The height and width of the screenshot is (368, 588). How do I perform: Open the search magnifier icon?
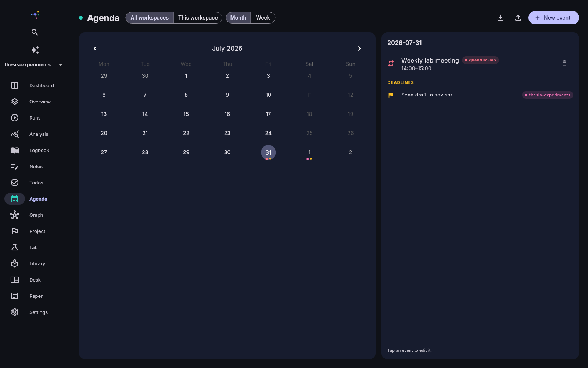click(x=35, y=32)
